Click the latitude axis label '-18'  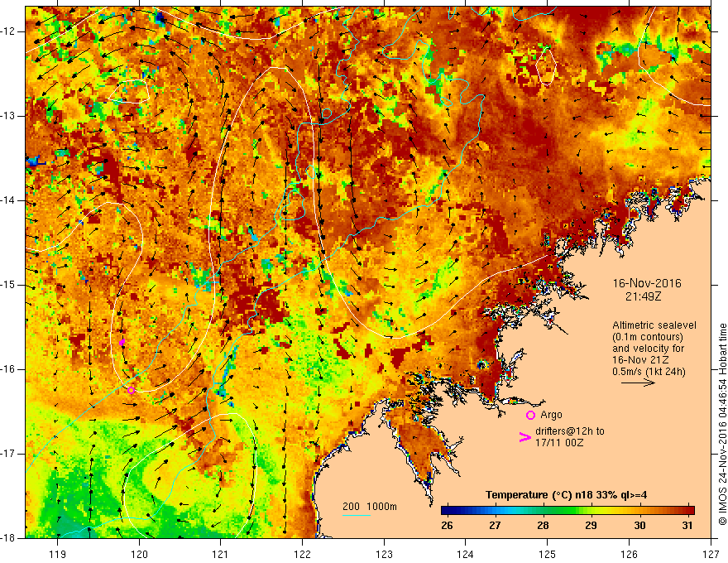pos(9,538)
